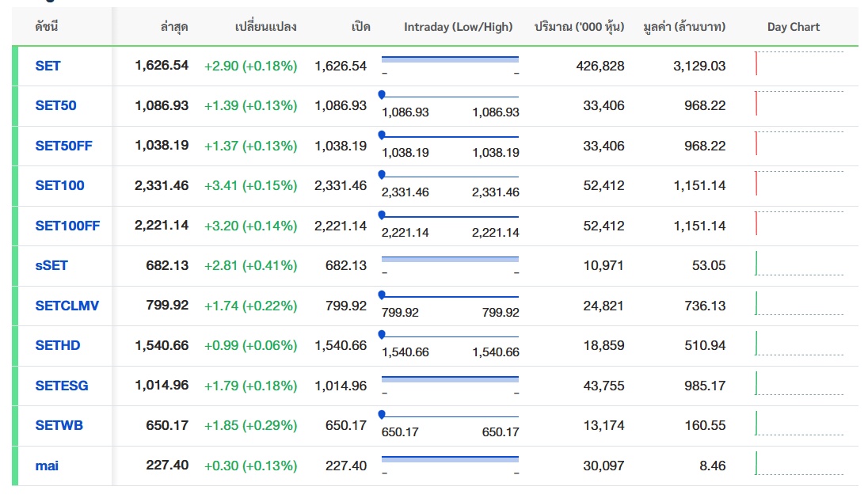Viewport: 868px width, 498px height.
Task: Open the SET100 index link
Action: (59, 185)
